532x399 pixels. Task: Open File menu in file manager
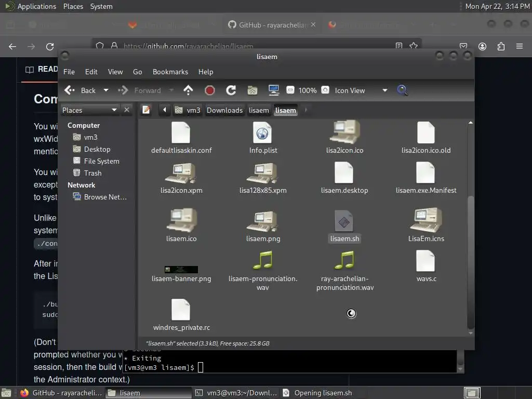click(69, 72)
